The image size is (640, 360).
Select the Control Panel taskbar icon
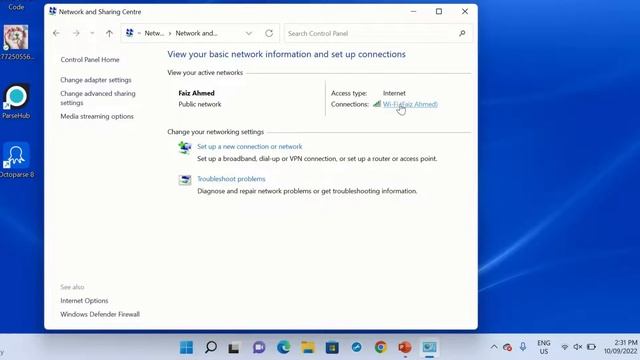click(x=429, y=347)
